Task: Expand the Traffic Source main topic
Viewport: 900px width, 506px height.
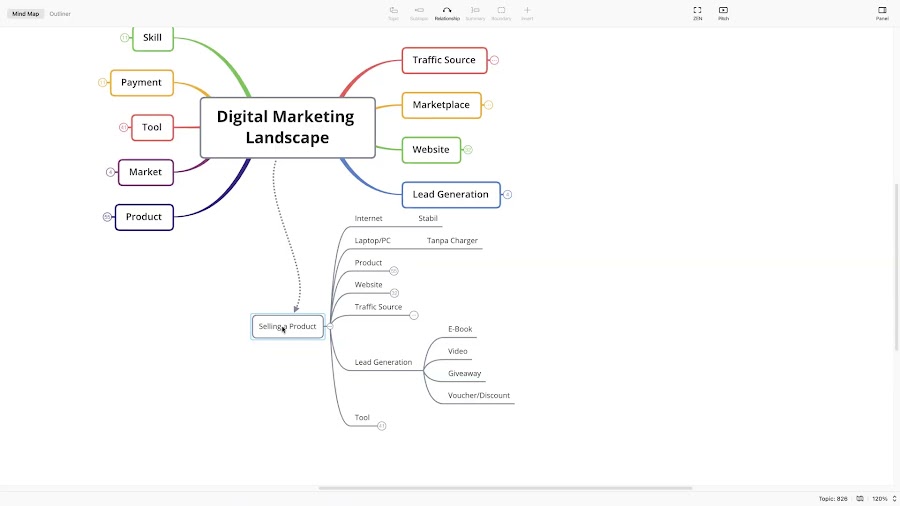Action: [494, 60]
